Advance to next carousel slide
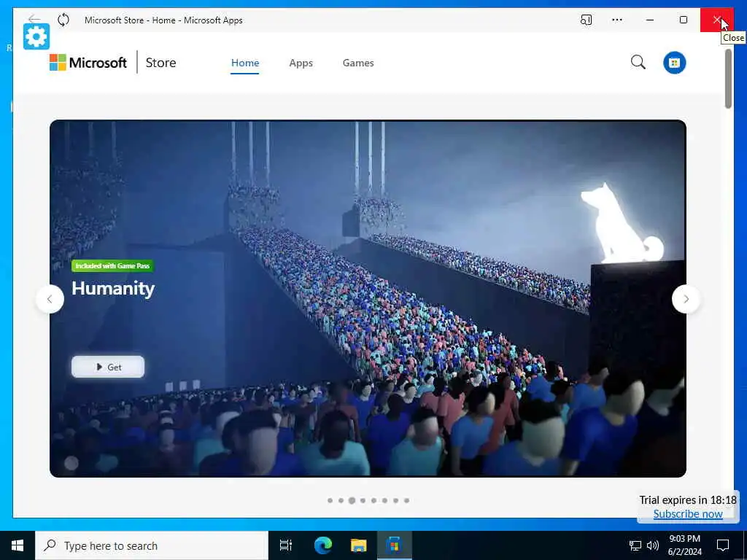This screenshot has width=747, height=560. coord(686,299)
